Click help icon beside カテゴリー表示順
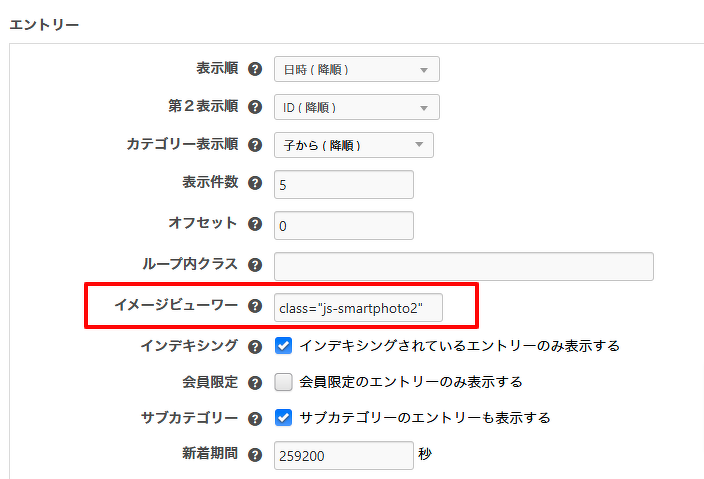The height and width of the screenshot is (479, 704). coord(255,145)
